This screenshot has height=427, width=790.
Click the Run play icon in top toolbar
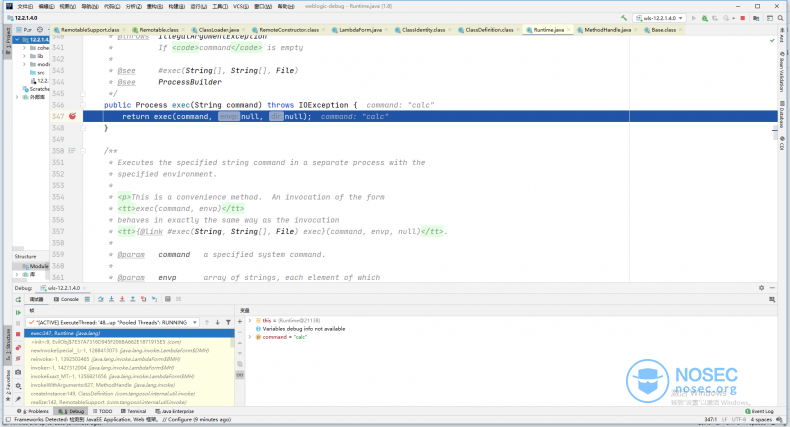pyautogui.click(x=694, y=18)
